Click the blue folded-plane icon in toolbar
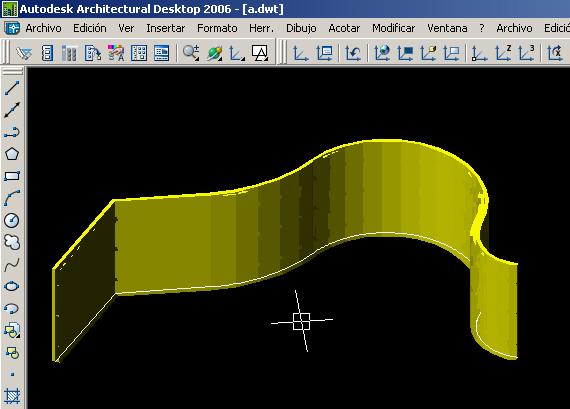 (x=24, y=53)
